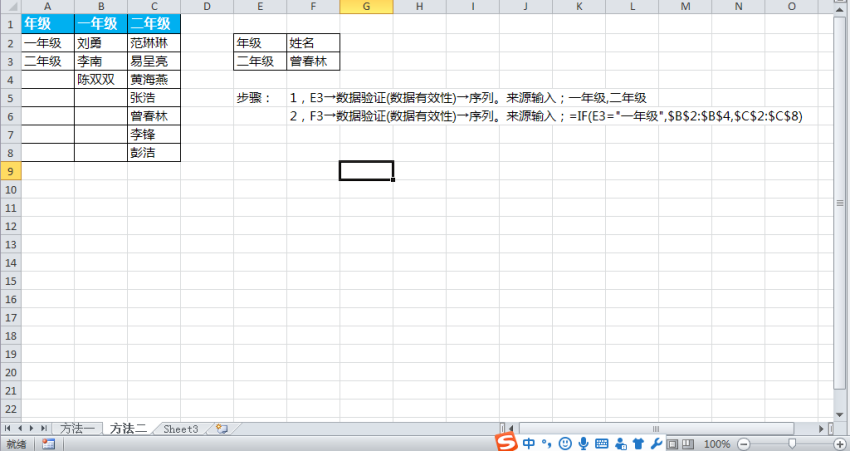Viewport: 850px width, 451px height.
Task: Click horizontal scrollbar left arrow
Action: (x=510, y=429)
